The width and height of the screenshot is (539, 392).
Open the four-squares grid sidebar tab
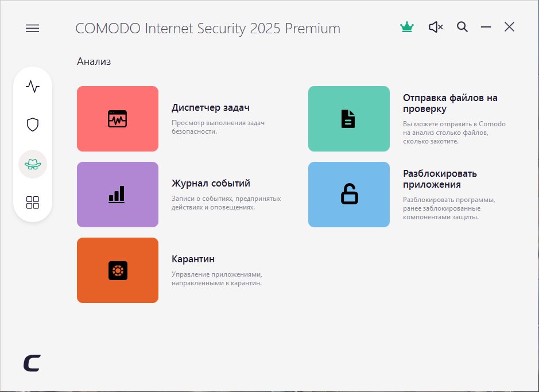[x=33, y=202]
